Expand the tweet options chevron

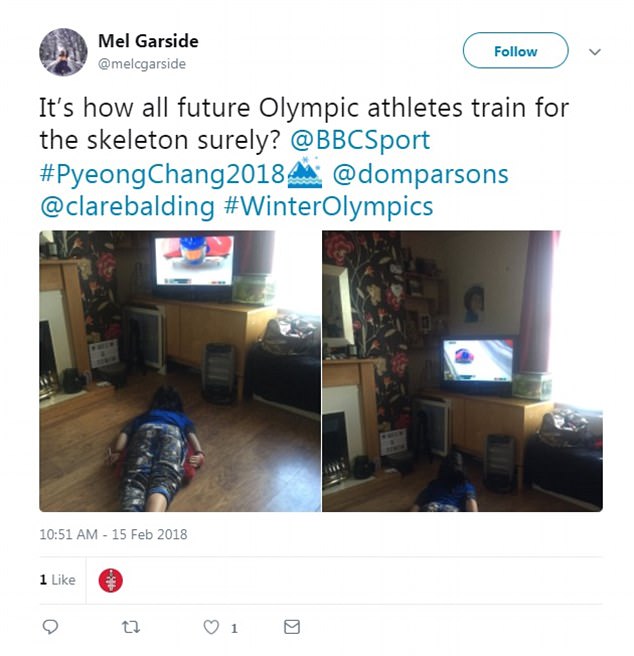pos(594,52)
